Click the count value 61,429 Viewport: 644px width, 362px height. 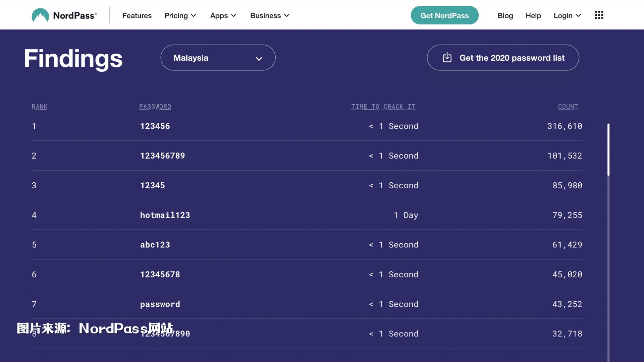pyautogui.click(x=568, y=245)
